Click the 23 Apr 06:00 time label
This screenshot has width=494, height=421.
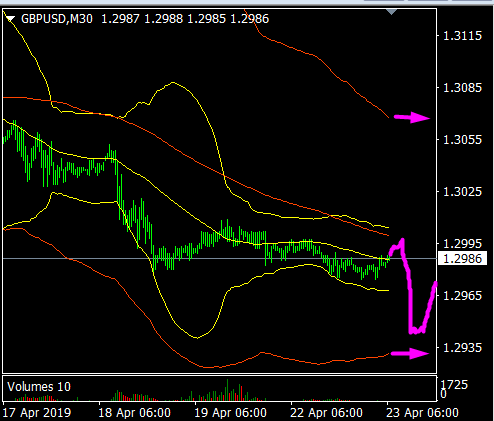[x=422, y=413]
